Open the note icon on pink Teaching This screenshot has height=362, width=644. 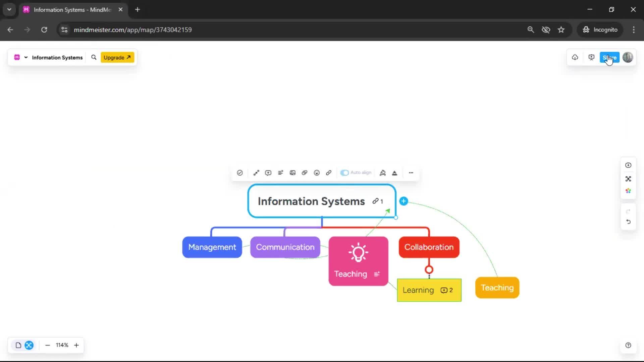[377, 274]
